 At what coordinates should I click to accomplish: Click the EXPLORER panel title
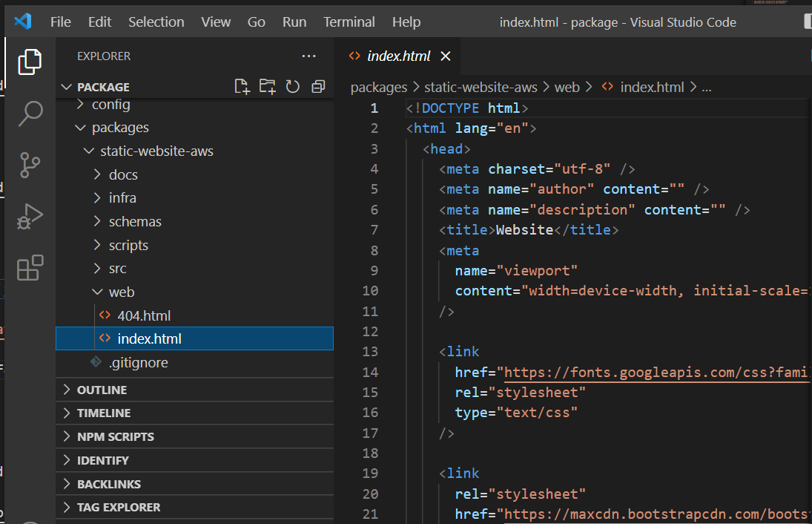(104, 56)
